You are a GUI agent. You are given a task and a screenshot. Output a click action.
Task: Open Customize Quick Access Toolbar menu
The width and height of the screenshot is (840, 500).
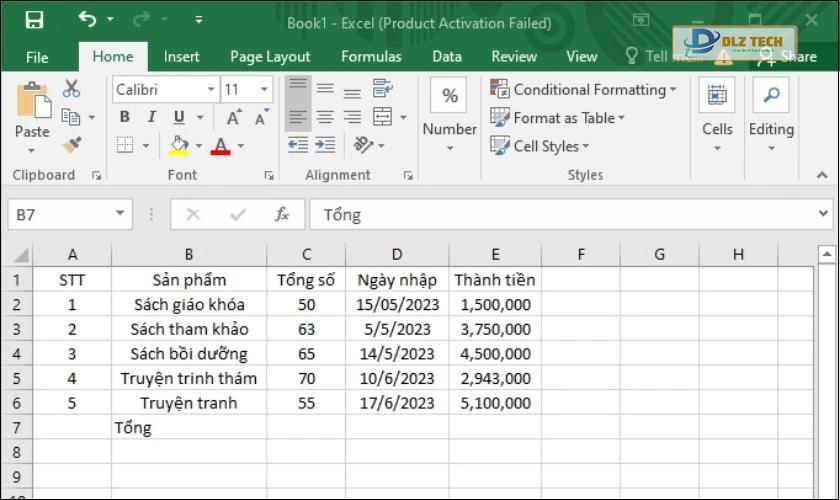199,20
